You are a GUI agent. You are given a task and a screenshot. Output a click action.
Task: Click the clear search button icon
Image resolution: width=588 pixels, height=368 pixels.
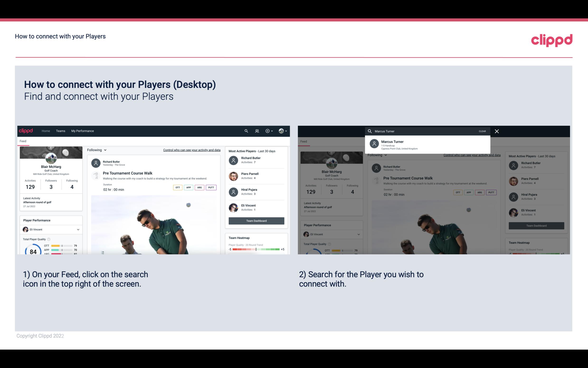pos(483,131)
